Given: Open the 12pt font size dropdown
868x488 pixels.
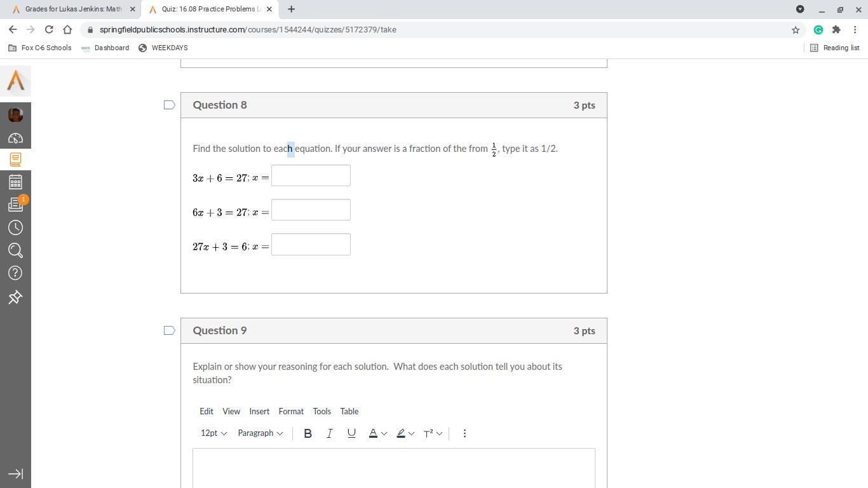Looking at the screenshot, I should 214,433.
